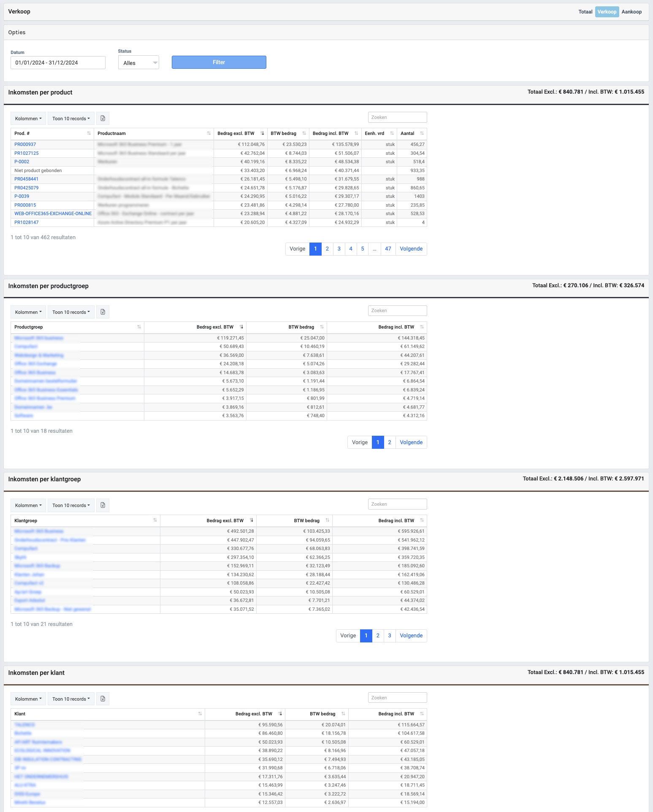This screenshot has width=653, height=812.
Task: Export the Inkomsten per klantgroep table to Excel
Action: click(103, 505)
